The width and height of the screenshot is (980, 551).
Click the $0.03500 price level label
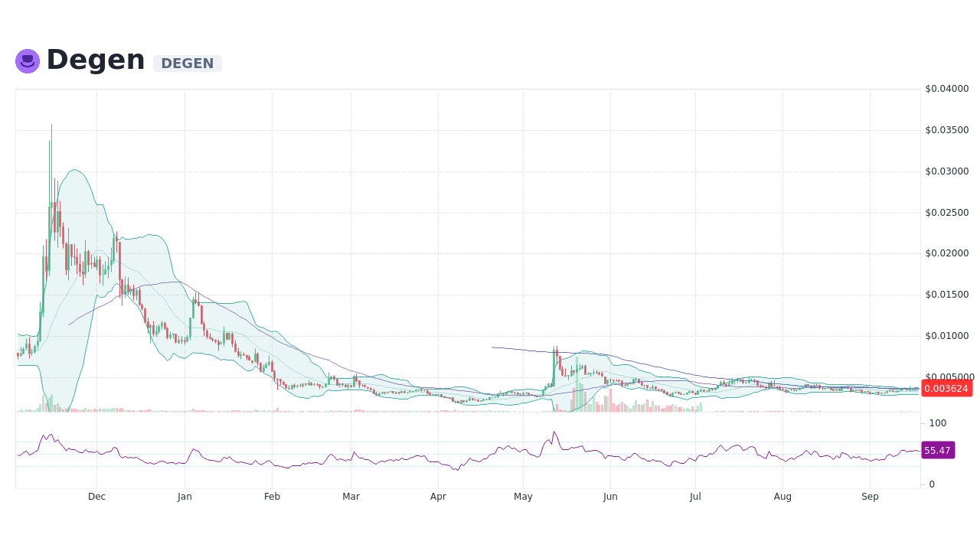tap(947, 129)
